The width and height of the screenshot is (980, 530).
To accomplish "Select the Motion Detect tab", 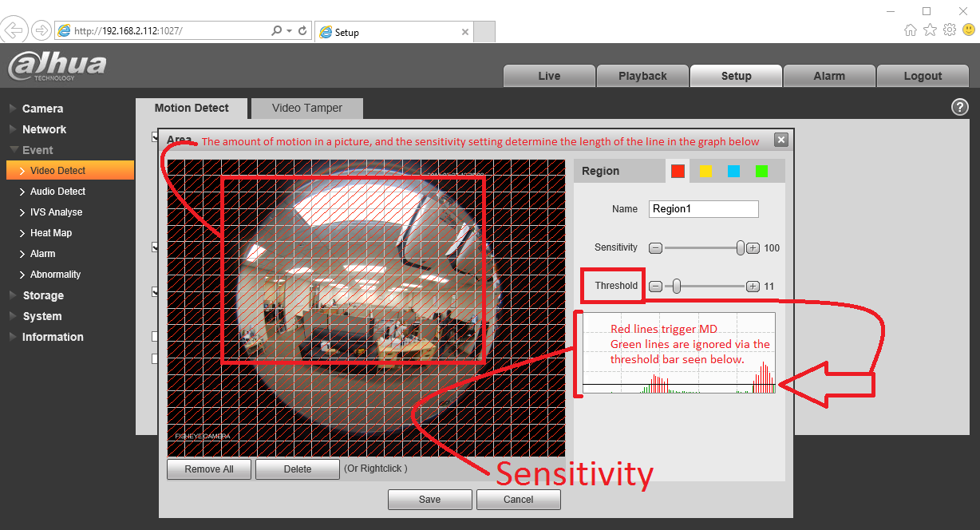I will click(192, 109).
